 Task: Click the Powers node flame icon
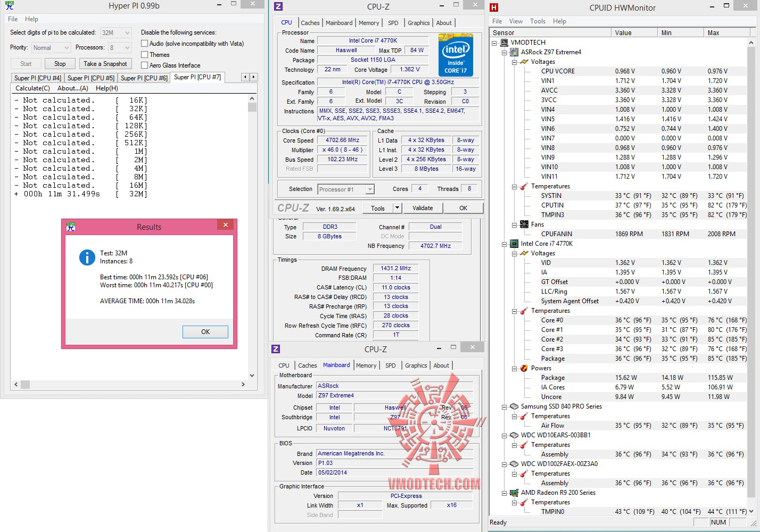524,368
